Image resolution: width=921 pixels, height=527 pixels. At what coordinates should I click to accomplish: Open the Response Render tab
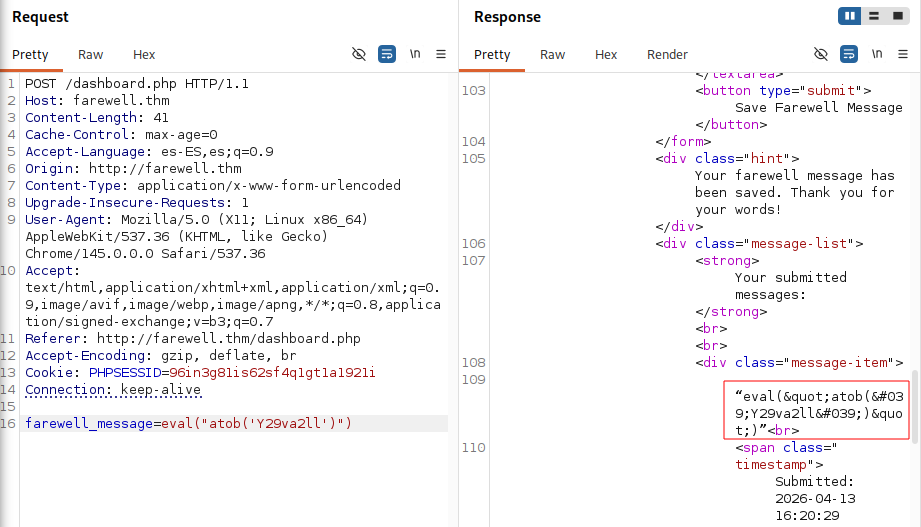point(667,55)
